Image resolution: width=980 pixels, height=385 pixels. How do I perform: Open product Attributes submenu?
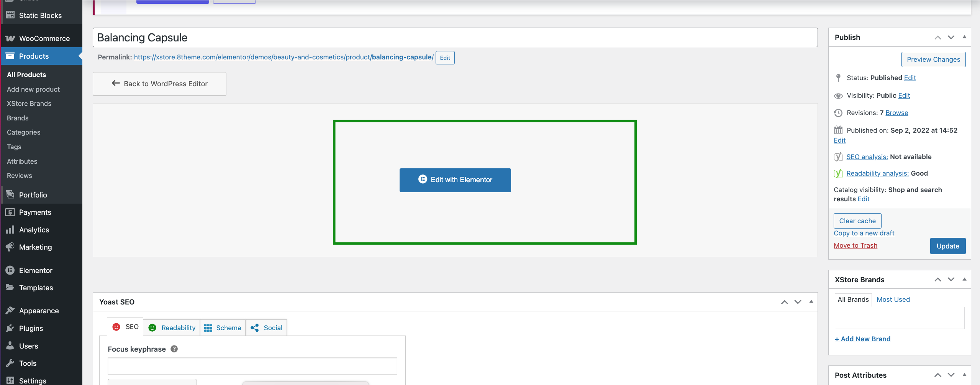click(x=22, y=161)
